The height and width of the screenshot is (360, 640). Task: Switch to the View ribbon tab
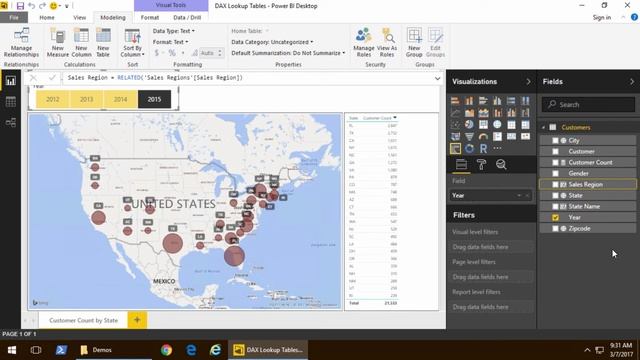point(80,18)
